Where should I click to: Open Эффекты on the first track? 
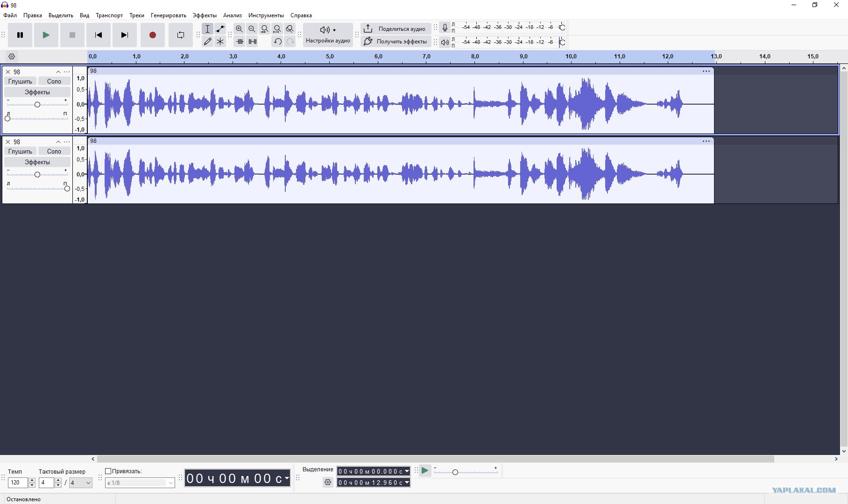[37, 92]
